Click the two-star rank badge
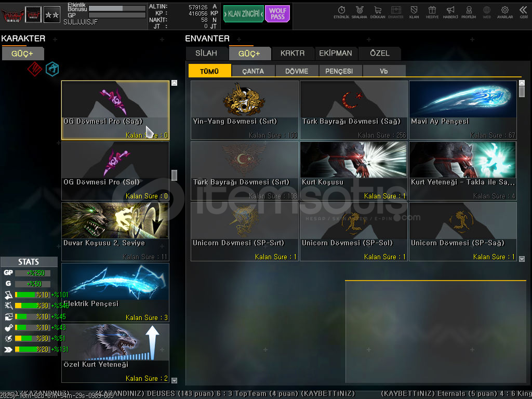 click(52, 15)
